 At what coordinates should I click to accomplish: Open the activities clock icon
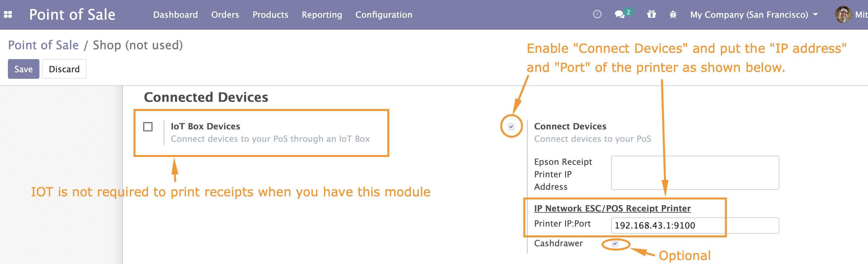tap(597, 14)
